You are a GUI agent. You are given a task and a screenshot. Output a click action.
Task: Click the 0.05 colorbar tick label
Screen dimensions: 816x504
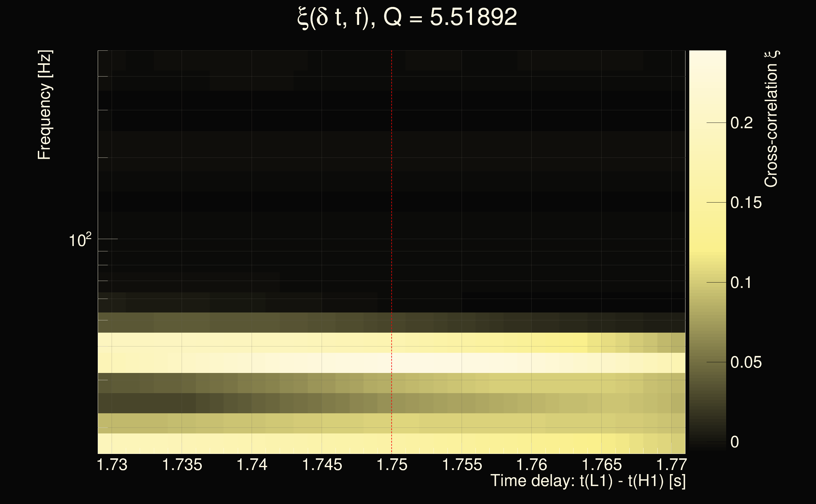[x=746, y=362]
